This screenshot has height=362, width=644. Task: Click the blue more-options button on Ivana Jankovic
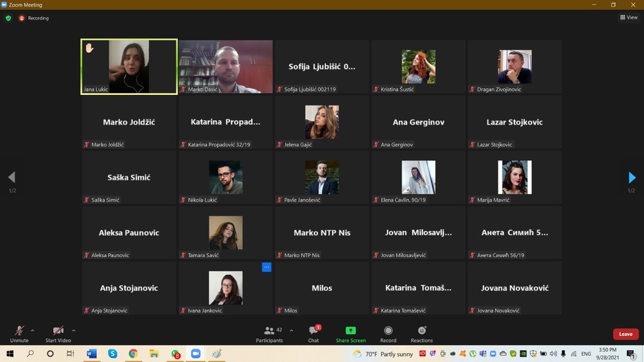tap(267, 267)
